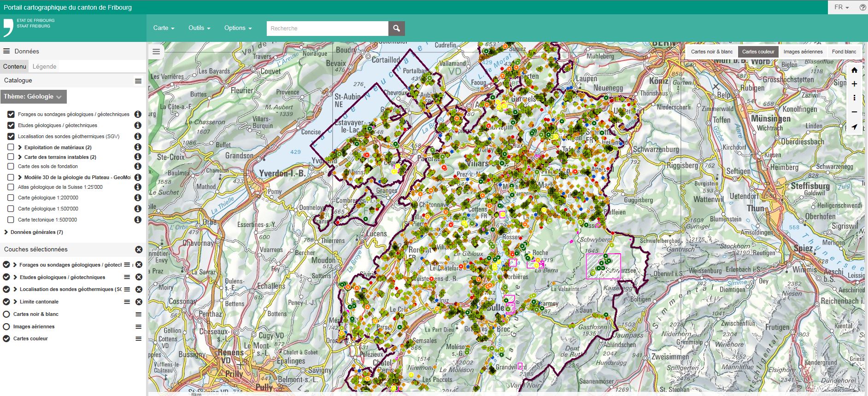The height and width of the screenshot is (396, 868).
Task: Open the Outils menu
Action: 199,28
